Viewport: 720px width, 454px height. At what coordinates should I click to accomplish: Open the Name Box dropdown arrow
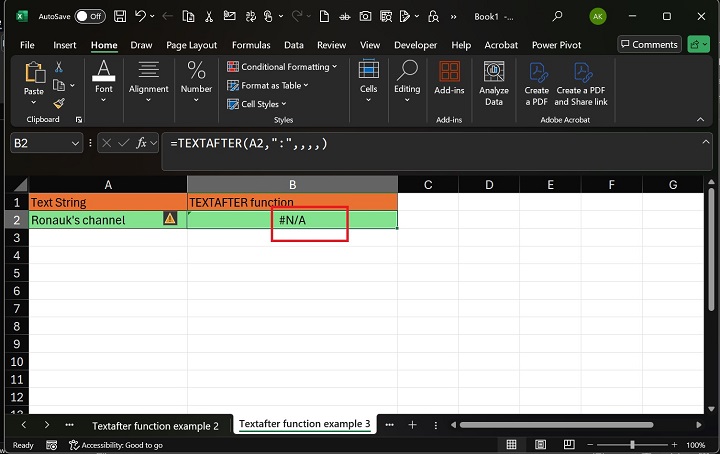point(75,144)
